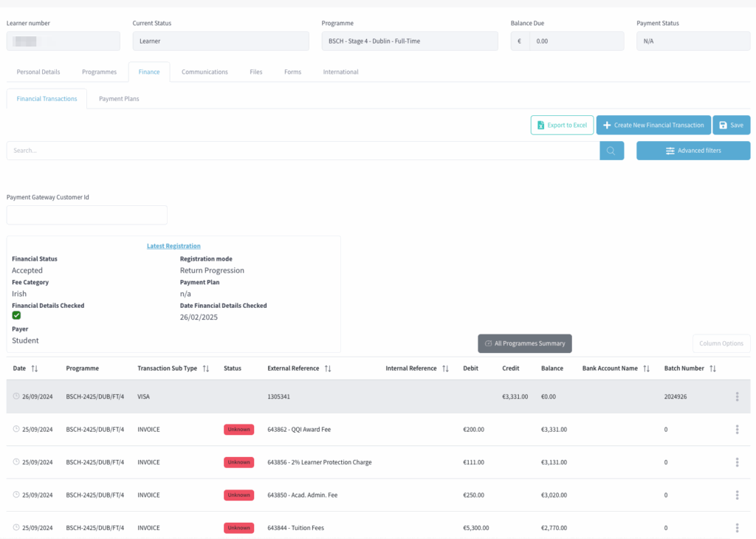Follow the Latest Registration link
The width and height of the screenshot is (756, 539).
(x=173, y=246)
